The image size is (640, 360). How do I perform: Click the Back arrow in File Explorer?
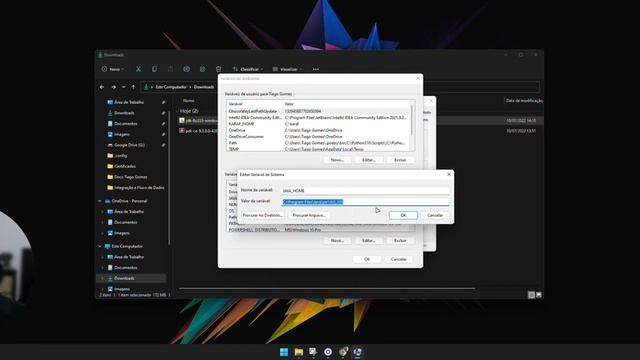(102, 87)
